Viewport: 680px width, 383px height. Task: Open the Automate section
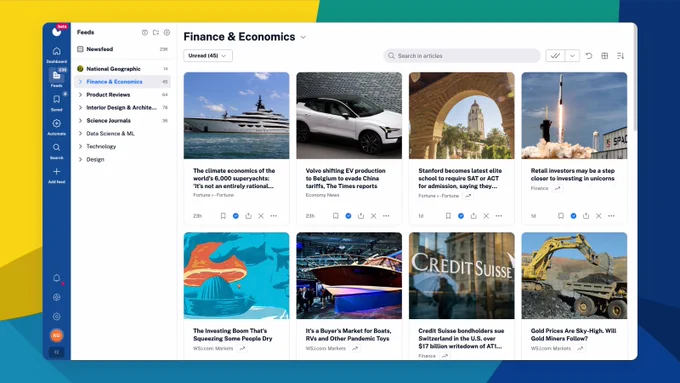56,124
